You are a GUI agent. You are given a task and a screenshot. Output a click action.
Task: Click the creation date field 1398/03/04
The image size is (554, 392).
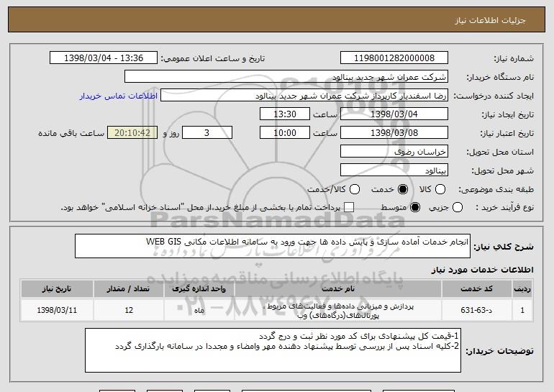pos(394,114)
